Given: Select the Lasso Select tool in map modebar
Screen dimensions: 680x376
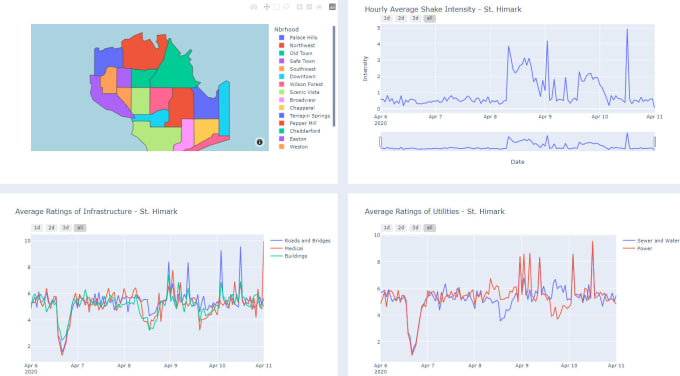Looking at the screenshot, I should coord(286,7).
